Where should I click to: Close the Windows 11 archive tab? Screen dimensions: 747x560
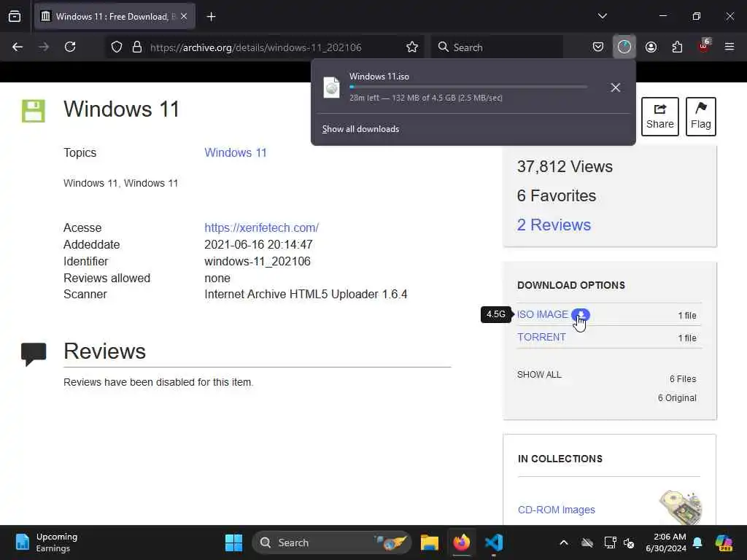tap(184, 17)
